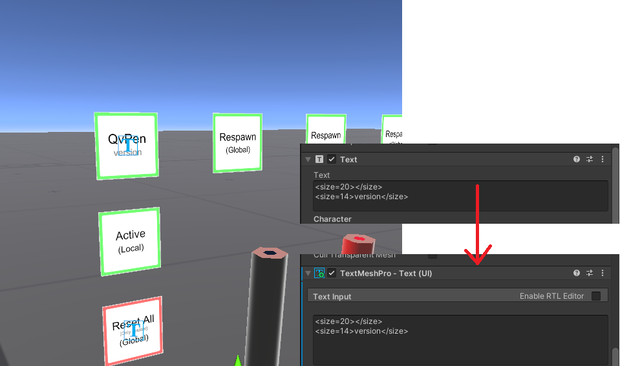620x366 pixels.
Task: Click the blue T gizmo on Reset All panel
Action: pyautogui.click(x=134, y=330)
